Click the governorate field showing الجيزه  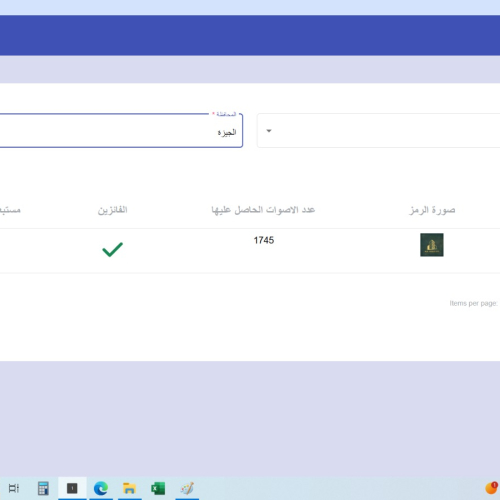121,130
